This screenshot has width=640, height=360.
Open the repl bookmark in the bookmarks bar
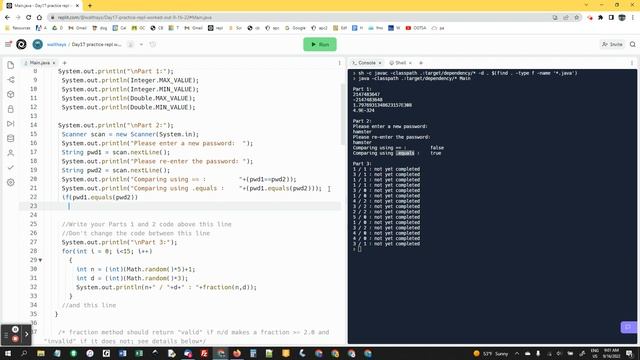(x=216, y=28)
